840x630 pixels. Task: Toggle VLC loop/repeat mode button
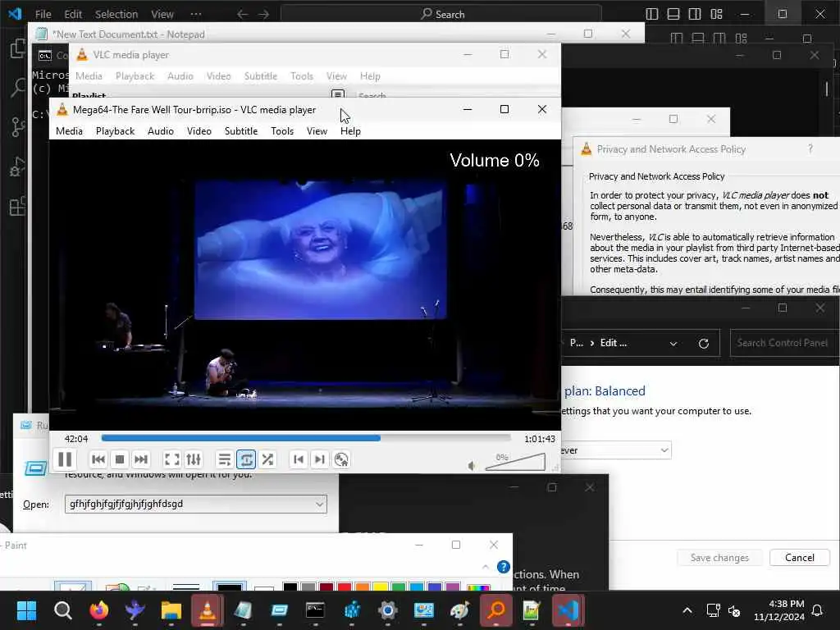[246, 459]
